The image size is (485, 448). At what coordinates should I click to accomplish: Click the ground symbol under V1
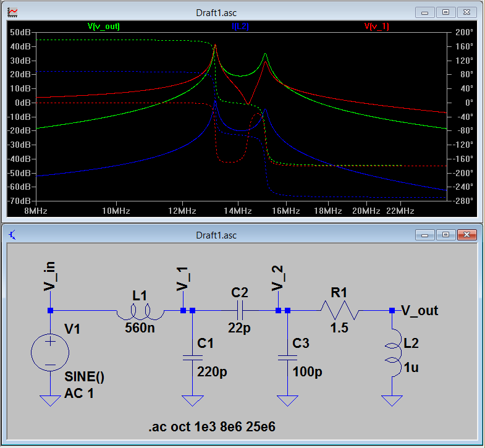tap(50, 400)
